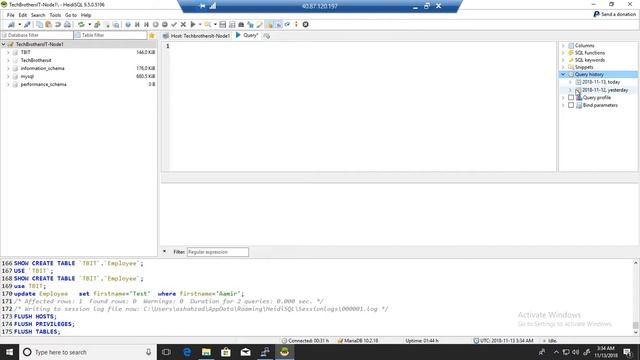This screenshot has width=640, height=360.
Task: Click the yellow star favorites icon
Action: pos(152,36)
